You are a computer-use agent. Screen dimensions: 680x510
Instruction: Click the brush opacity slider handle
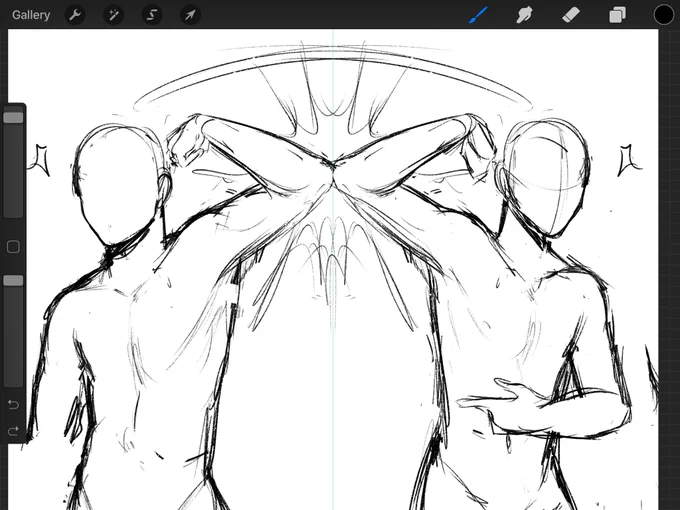(x=13, y=281)
